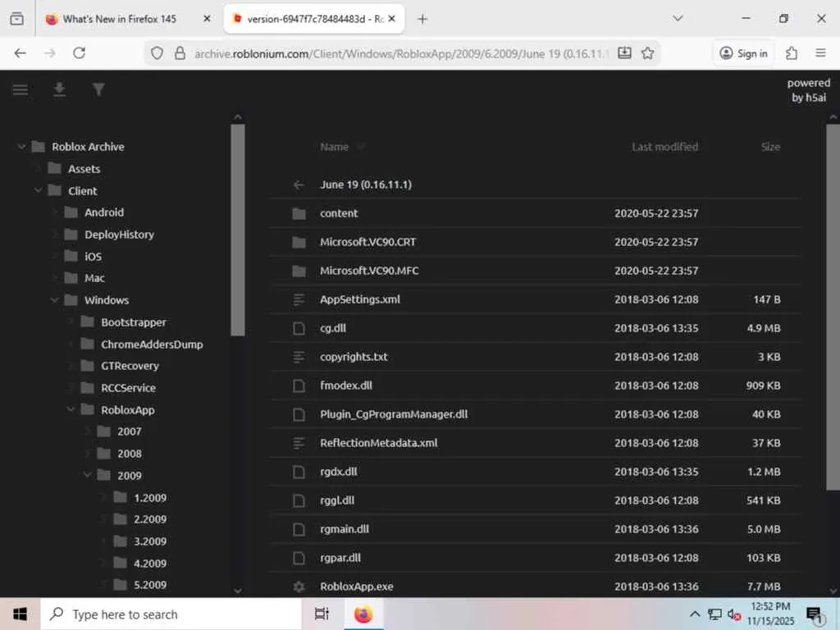This screenshot has height=630, width=840.
Task: Close the What's New in Firefox tab
Action: click(x=208, y=19)
